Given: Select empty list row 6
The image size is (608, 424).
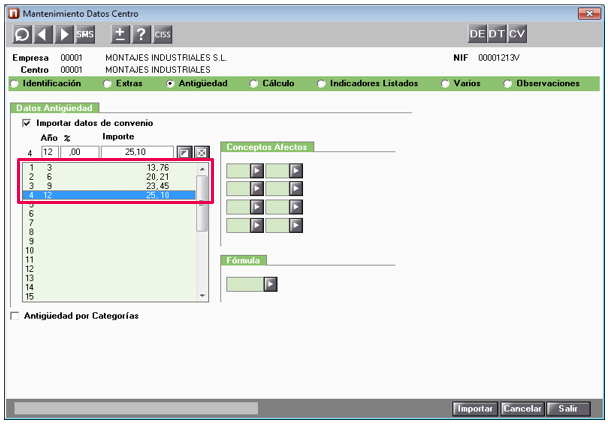Looking at the screenshot, I should click(x=109, y=214).
